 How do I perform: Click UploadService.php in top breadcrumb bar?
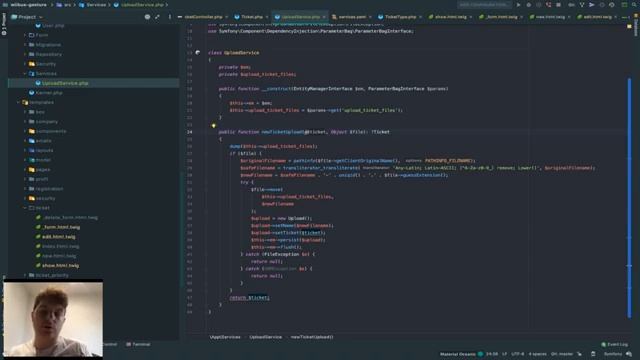tap(141, 5)
